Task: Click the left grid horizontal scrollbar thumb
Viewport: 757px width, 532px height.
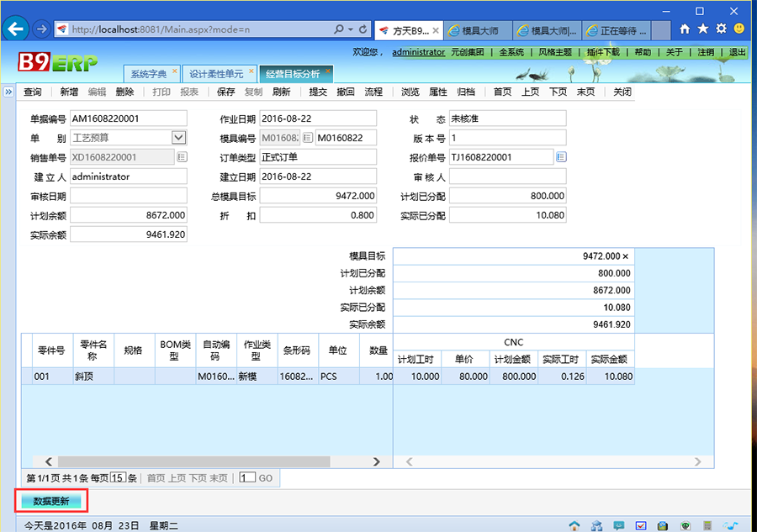Action: pyautogui.click(x=194, y=461)
